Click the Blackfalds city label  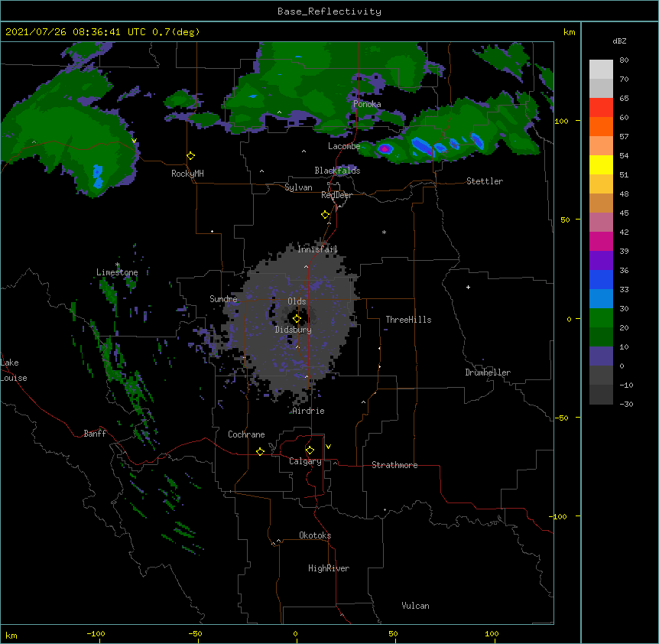[337, 171]
